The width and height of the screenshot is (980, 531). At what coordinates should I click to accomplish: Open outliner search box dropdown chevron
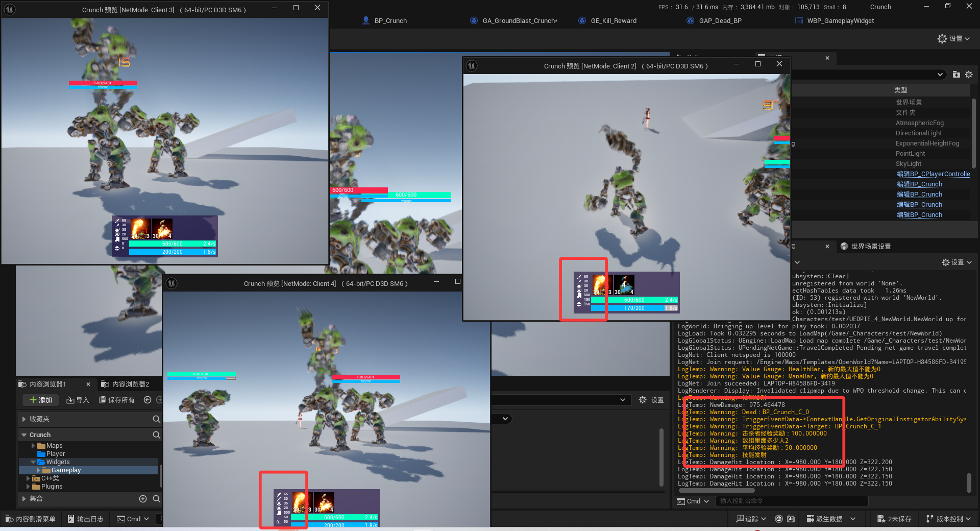click(940, 75)
